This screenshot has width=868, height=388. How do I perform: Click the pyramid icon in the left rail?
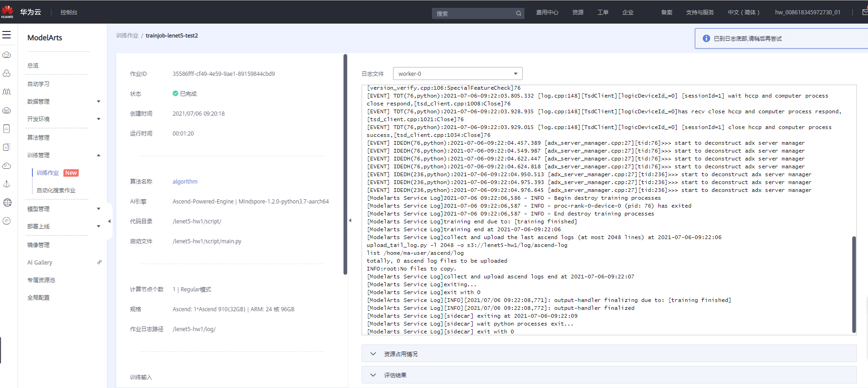(6, 184)
